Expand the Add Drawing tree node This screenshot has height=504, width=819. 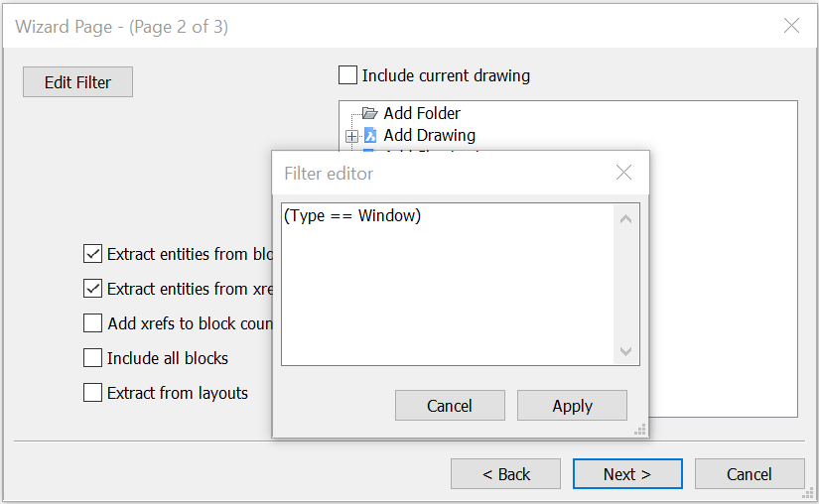352,136
